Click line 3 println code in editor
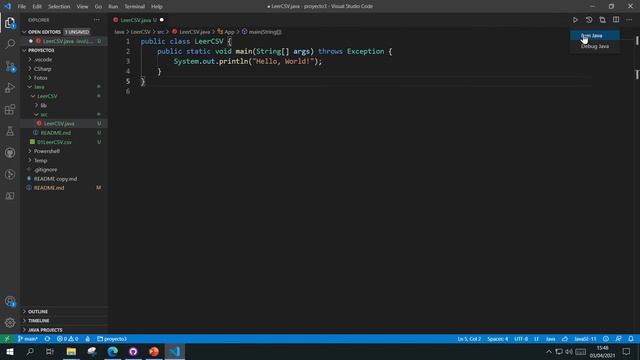The height and width of the screenshot is (360, 640). coord(248,62)
